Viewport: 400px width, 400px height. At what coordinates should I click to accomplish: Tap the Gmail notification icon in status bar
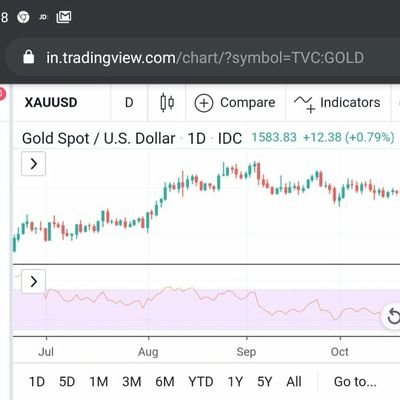pos(64,17)
